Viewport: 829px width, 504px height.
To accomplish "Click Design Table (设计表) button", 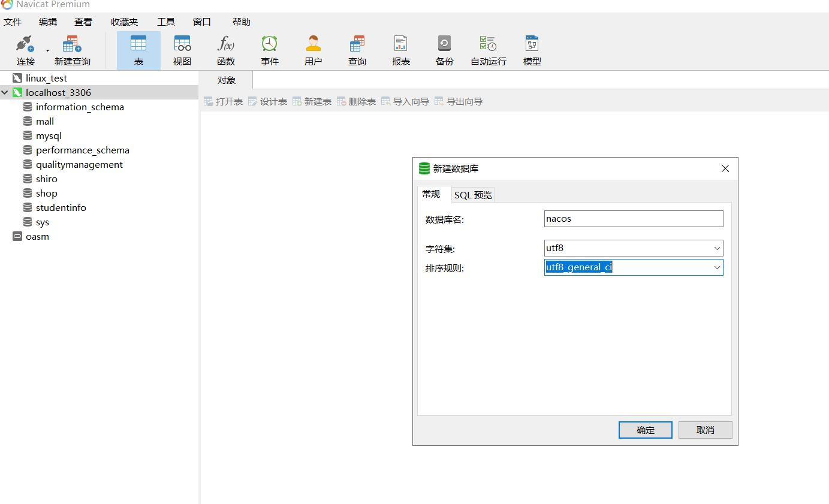I will tap(268, 102).
